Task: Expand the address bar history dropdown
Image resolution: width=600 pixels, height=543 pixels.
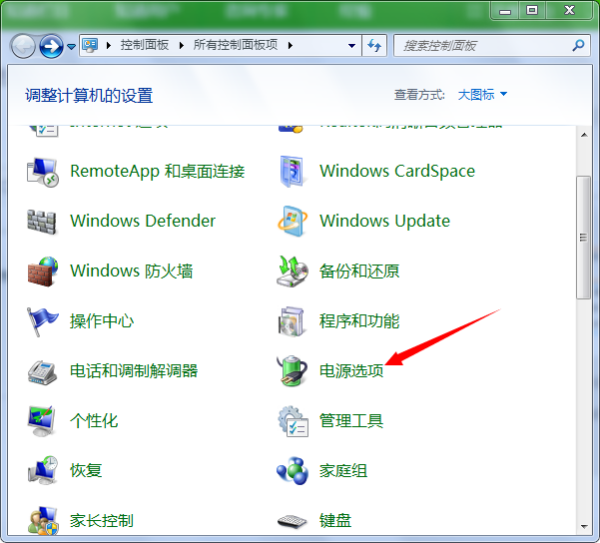Action: 351,46
